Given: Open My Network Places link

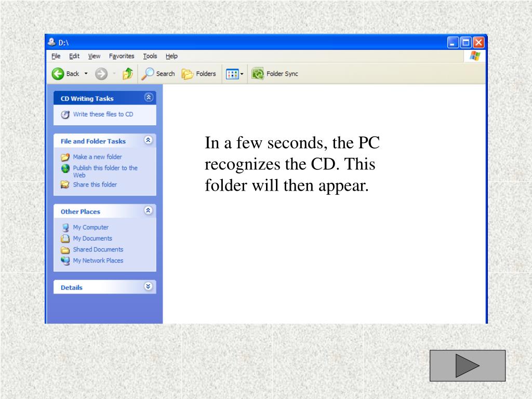Looking at the screenshot, I should (98, 261).
